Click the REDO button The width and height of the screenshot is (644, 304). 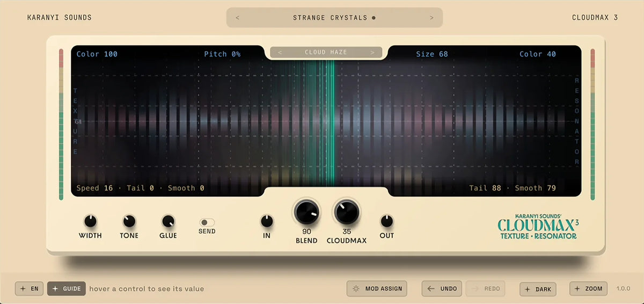point(486,289)
